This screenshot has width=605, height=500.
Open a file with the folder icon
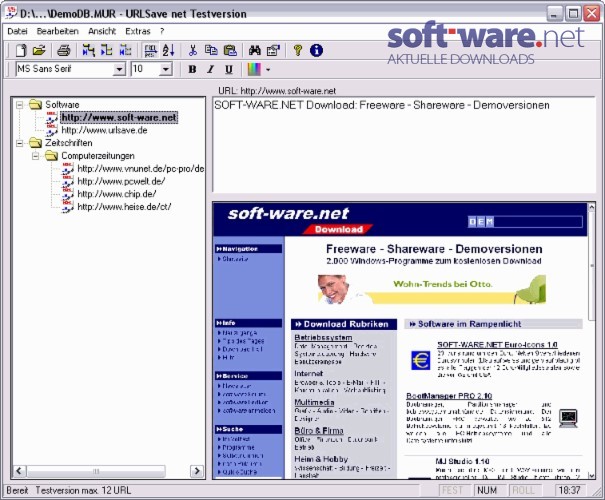(39, 50)
